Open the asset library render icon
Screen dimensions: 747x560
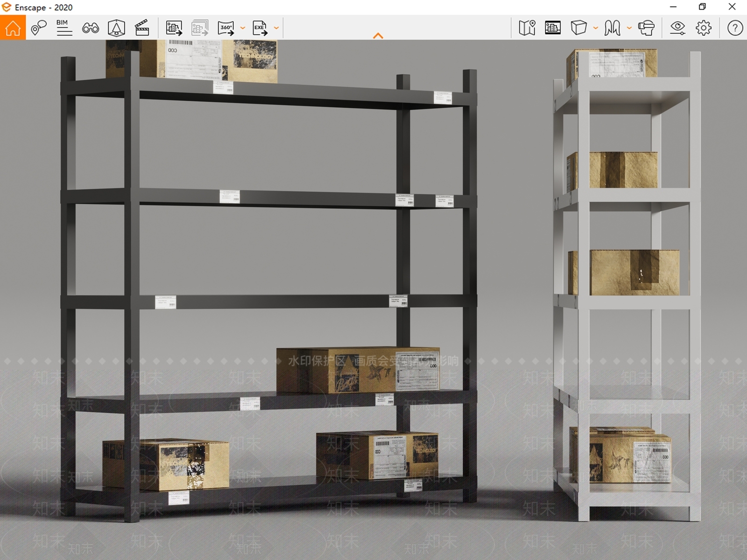pyautogui.click(x=553, y=28)
